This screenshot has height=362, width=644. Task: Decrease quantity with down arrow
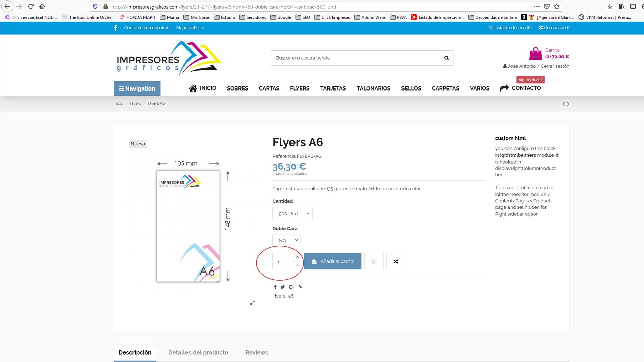point(297,266)
